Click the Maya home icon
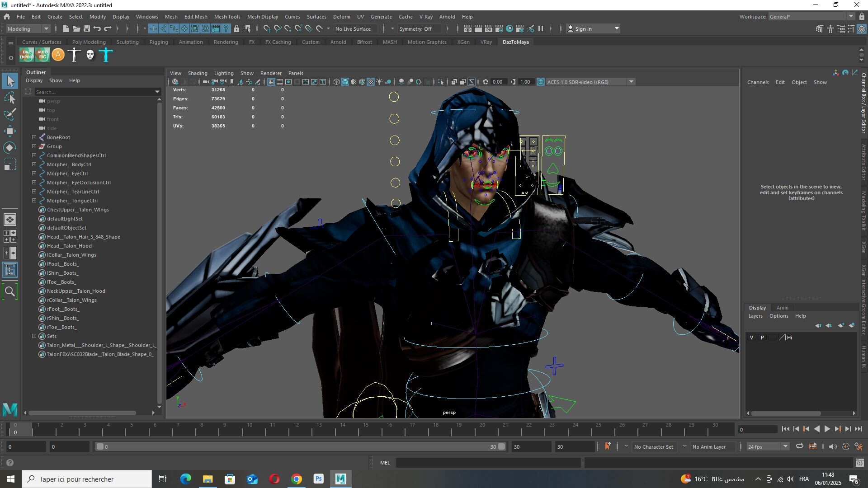The width and height of the screenshot is (868, 488). coord(7,17)
